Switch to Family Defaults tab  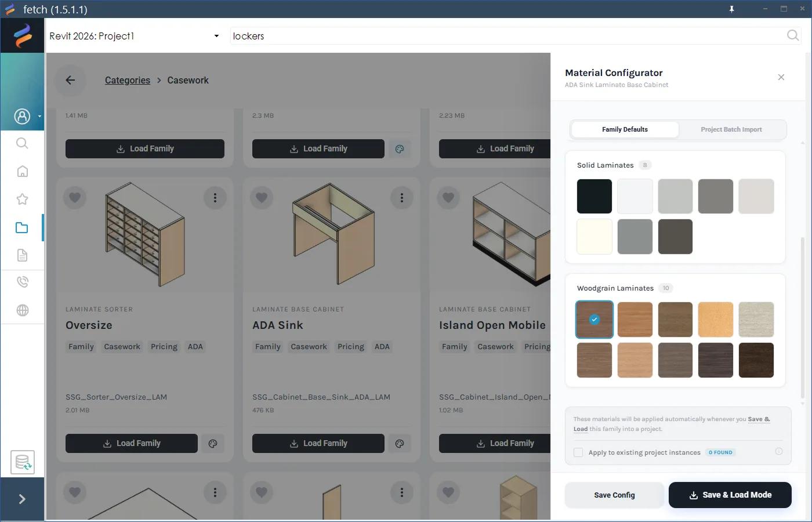[625, 129]
